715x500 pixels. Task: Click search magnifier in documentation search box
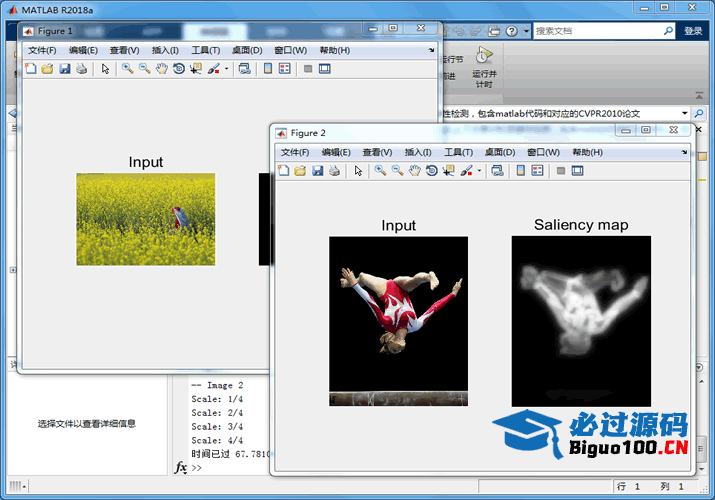[668, 31]
